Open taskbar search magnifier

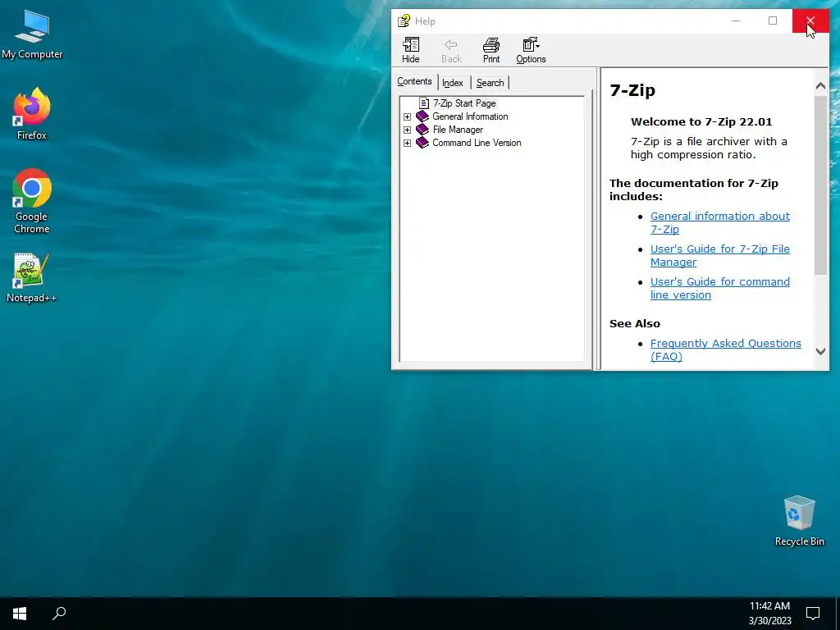59,613
